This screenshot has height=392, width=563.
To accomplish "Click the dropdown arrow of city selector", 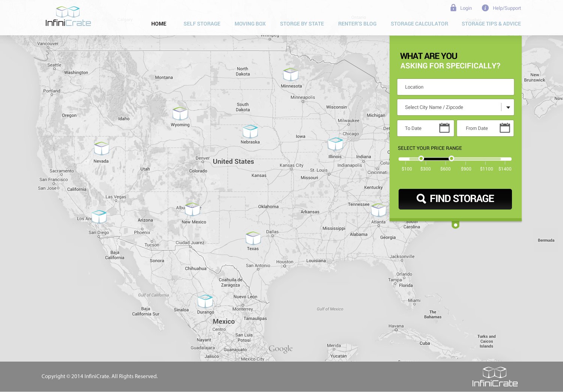I will pyautogui.click(x=508, y=107).
